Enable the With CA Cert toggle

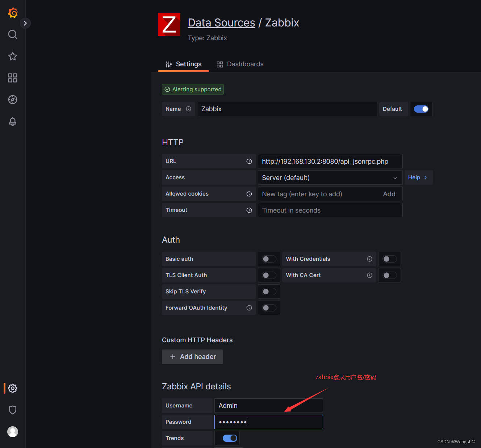(390, 275)
